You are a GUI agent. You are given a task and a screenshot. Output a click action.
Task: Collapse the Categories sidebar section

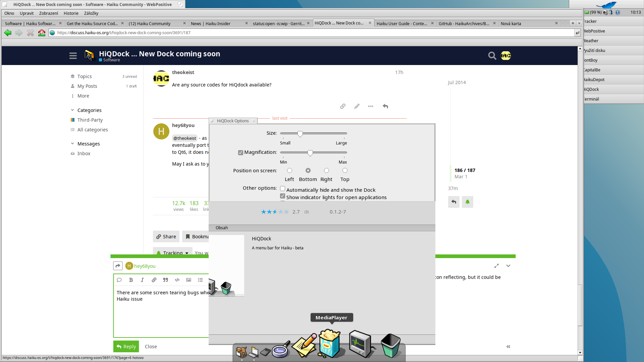72,110
